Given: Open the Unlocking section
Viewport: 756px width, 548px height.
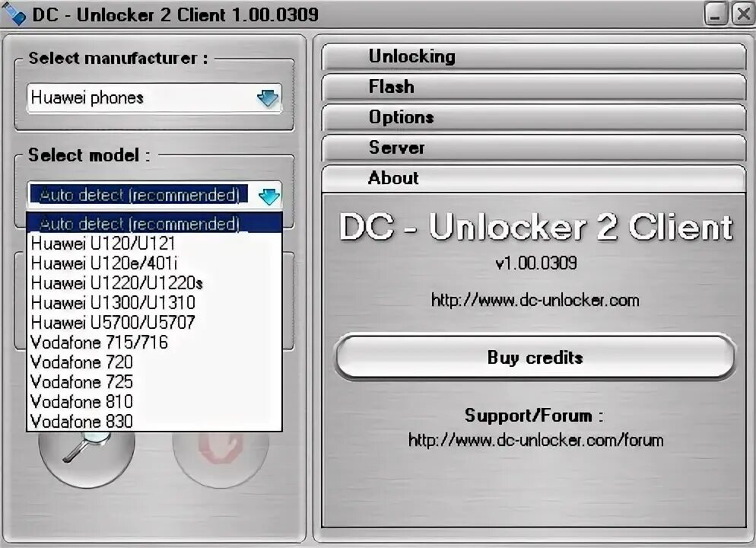Looking at the screenshot, I should point(534,57).
